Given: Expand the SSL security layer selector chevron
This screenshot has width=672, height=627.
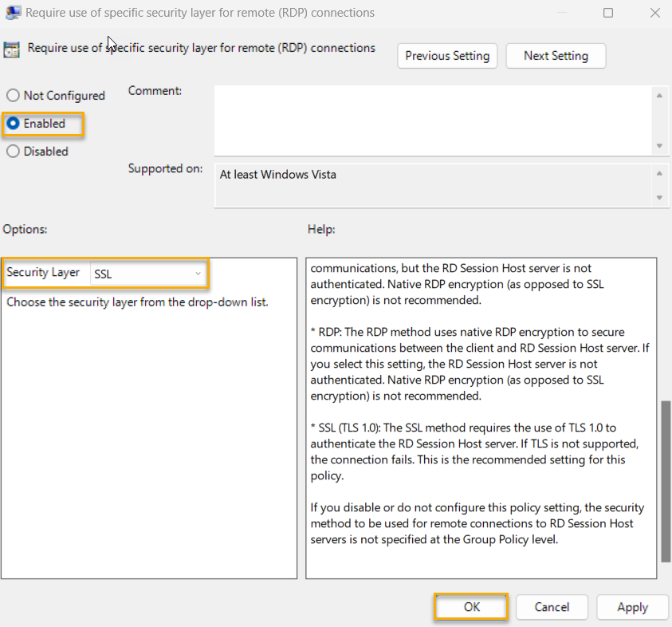Looking at the screenshot, I should coord(198,274).
